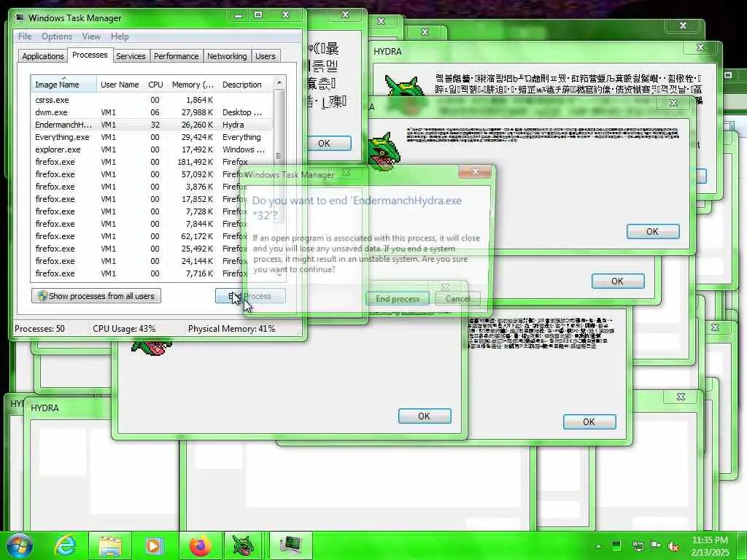Switch to Firefox on the taskbar

[x=200, y=545]
